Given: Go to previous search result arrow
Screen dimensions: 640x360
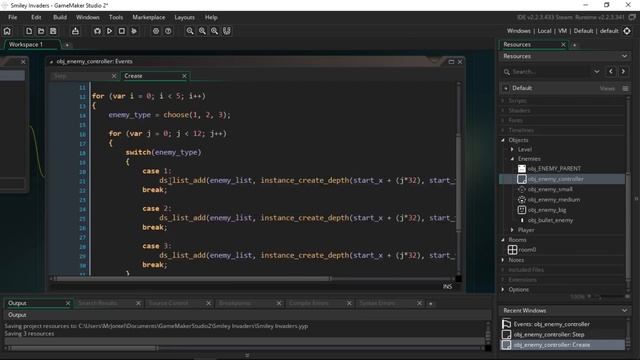Looking at the screenshot, I should [611, 71].
